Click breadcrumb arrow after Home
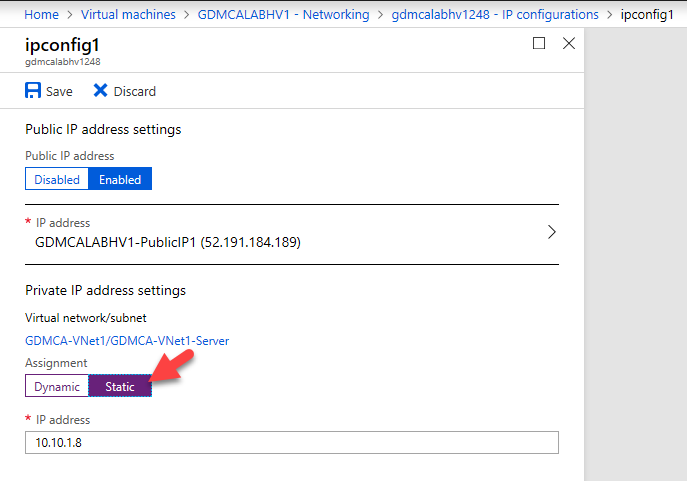The width and height of the screenshot is (687, 481). click(70, 15)
